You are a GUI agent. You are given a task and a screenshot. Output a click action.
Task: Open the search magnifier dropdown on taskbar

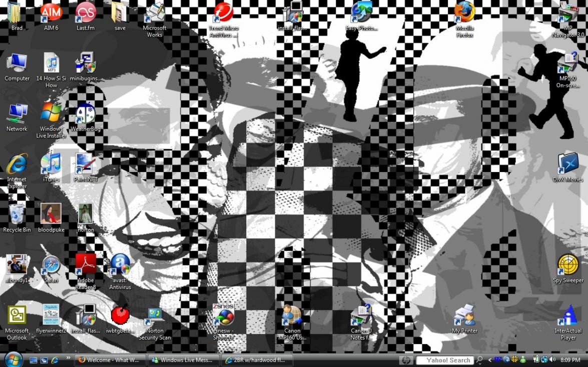[479, 360]
